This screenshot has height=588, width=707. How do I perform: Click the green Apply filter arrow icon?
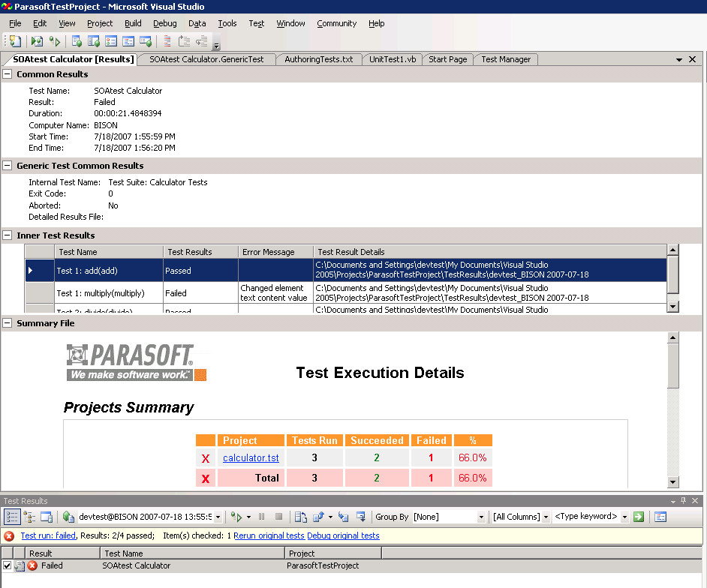pyautogui.click(x=639, y=517)
